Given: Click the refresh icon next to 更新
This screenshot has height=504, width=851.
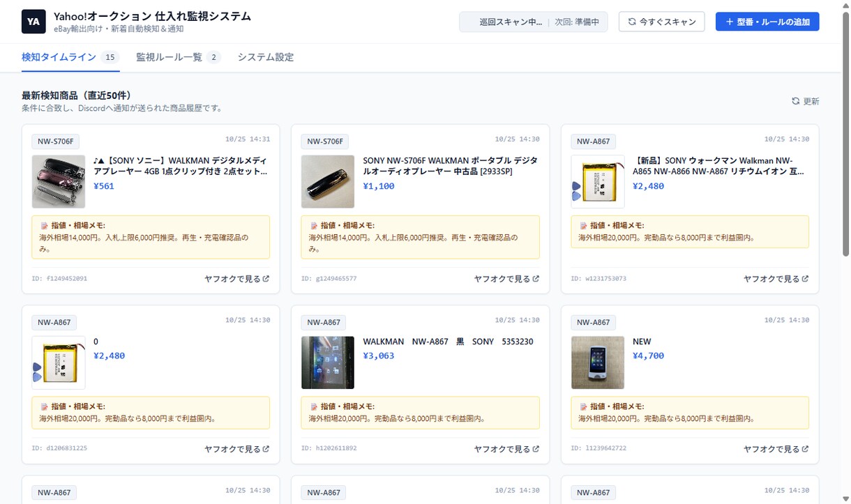Looking at the screenshot, I should tap(795, 101).
